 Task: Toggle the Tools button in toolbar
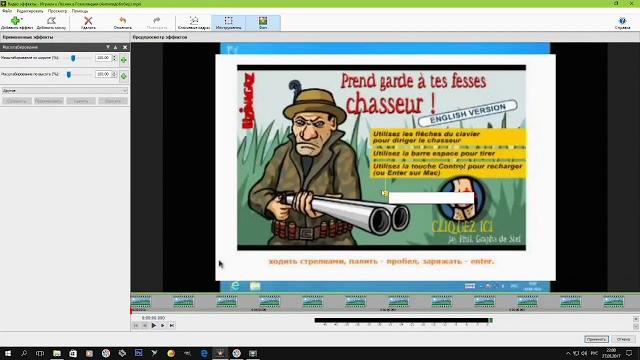coord(229,22)
